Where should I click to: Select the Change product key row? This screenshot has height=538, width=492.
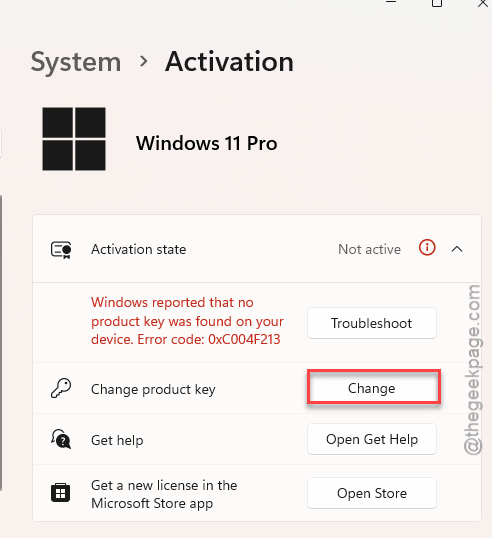pyautogui.click(x=257, y=388)
